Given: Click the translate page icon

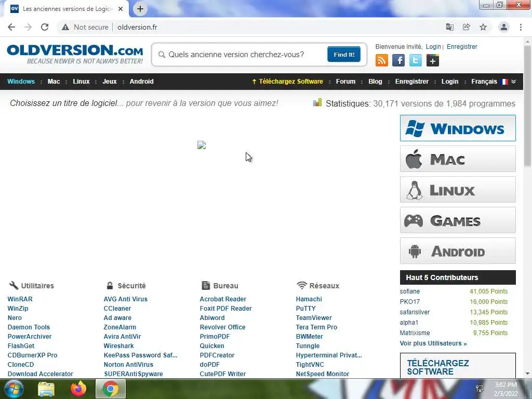Looking at the screenshot, I should pos(450,27).
